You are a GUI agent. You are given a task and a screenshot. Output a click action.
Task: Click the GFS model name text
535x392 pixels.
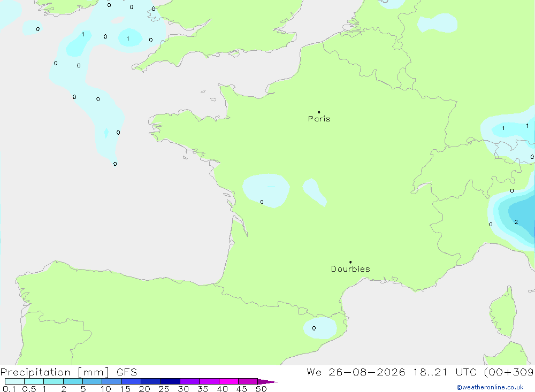point(127,372)
